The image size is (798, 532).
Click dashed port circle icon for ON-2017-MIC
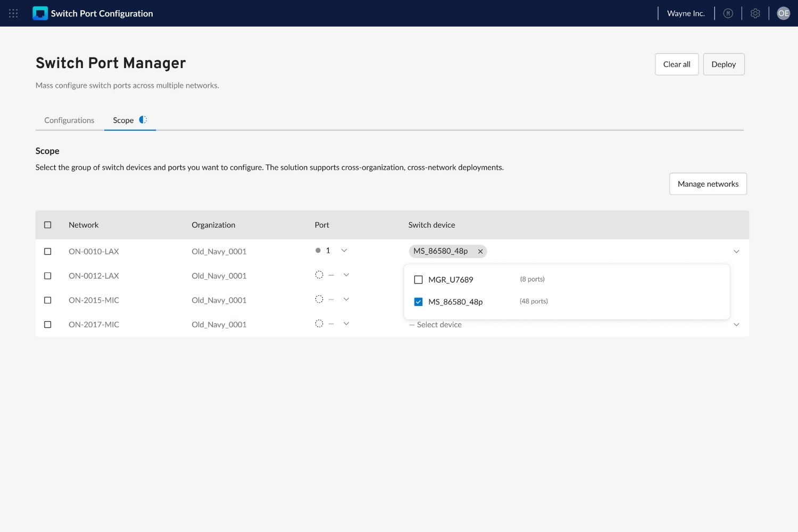319,323
